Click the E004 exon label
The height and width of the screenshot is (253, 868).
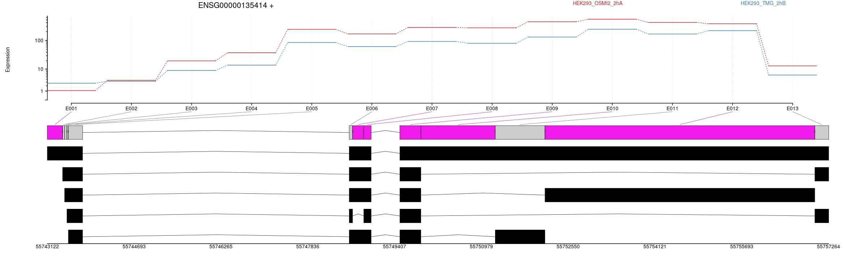tap(251, 108)
